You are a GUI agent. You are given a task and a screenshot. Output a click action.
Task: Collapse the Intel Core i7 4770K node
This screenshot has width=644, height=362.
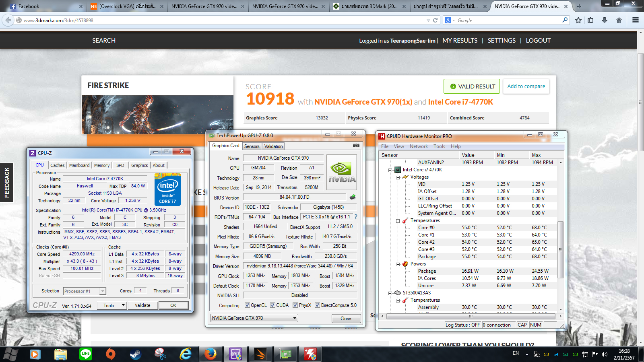390,170
